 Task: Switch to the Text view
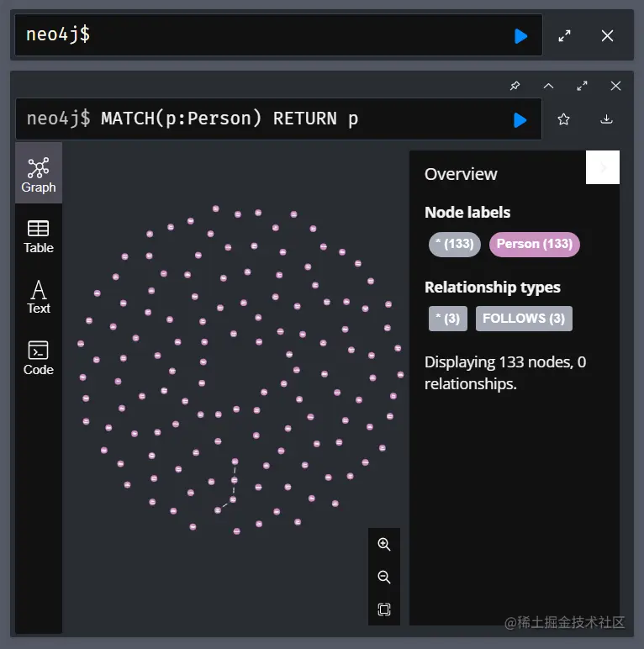[39, 298]
